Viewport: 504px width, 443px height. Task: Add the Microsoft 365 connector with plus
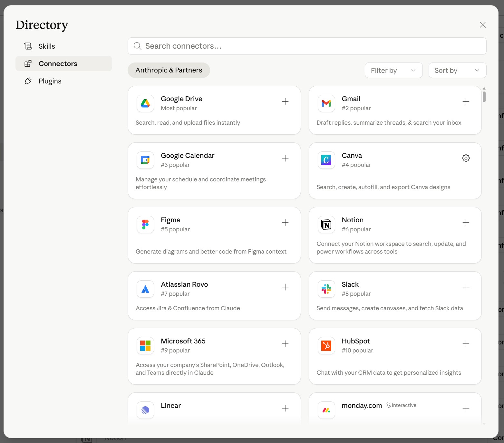point(285,344)
